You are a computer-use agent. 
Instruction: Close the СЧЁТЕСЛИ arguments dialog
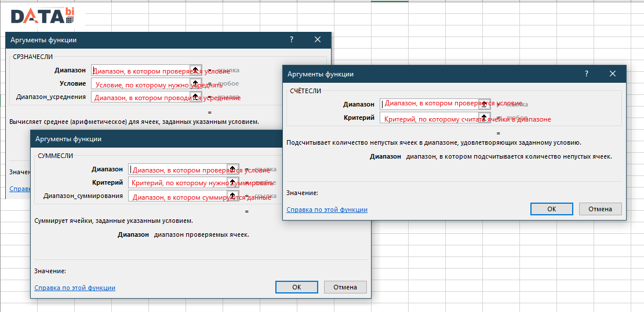tap(612, 74)
